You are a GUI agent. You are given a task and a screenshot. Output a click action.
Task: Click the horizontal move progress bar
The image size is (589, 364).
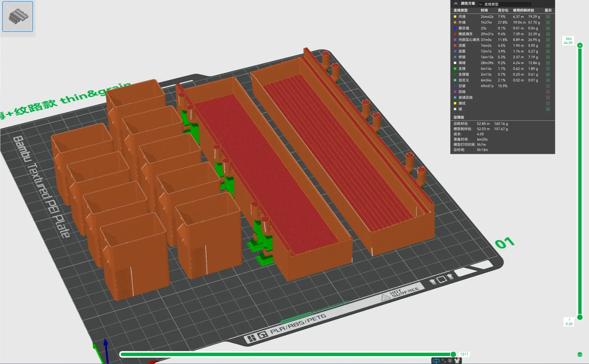pos(287,354)
